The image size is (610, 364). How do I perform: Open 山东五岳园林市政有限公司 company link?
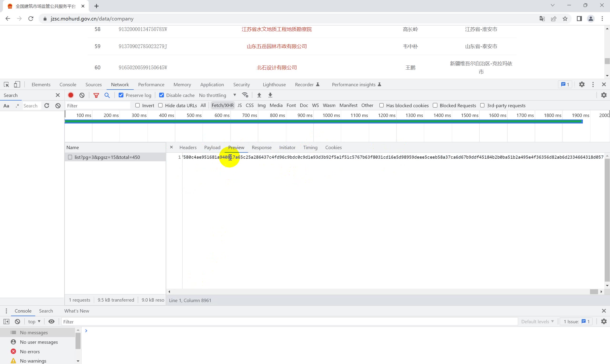click(x=277, y=46)
